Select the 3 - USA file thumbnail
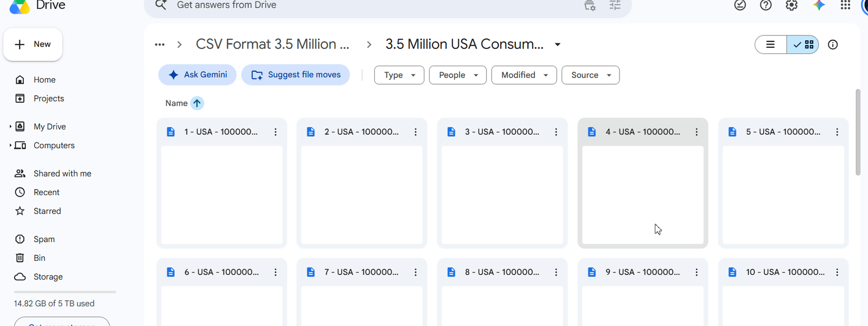 (502, 195)
